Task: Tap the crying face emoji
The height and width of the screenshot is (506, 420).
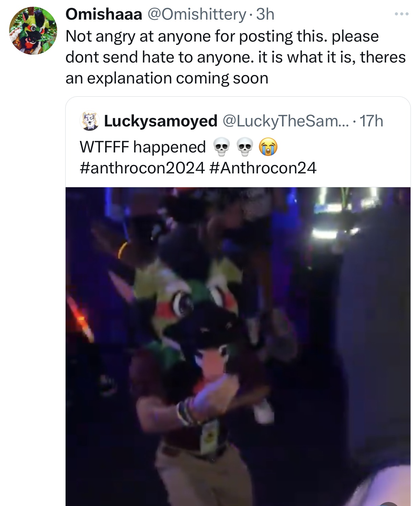Action: [268, 147]
